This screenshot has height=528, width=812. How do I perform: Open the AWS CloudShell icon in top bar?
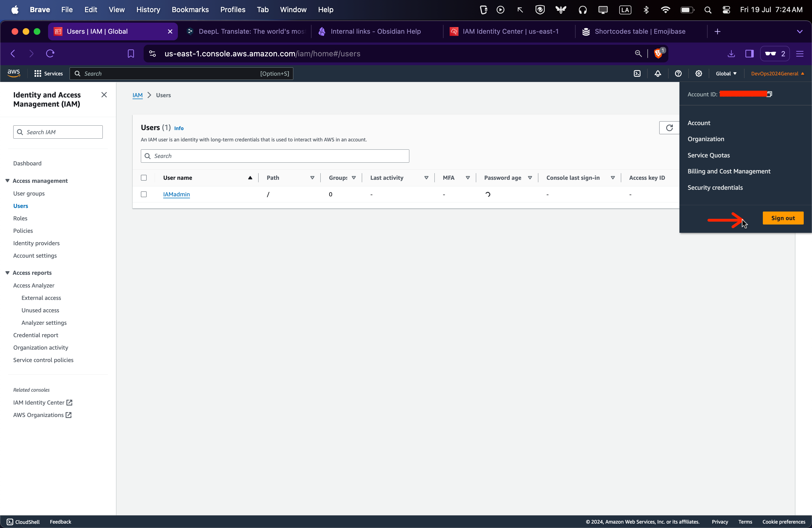[x=637, y=74]
